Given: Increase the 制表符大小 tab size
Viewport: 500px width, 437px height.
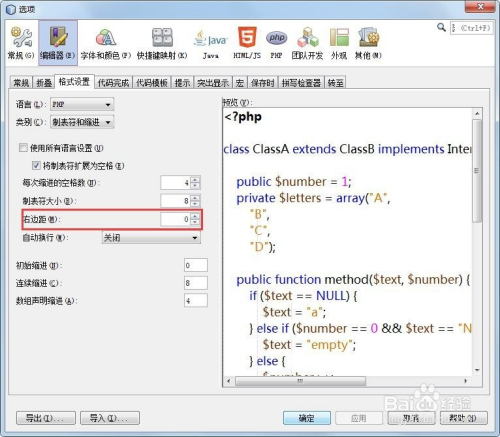Looking at the screenshot, I should [195, 198].
